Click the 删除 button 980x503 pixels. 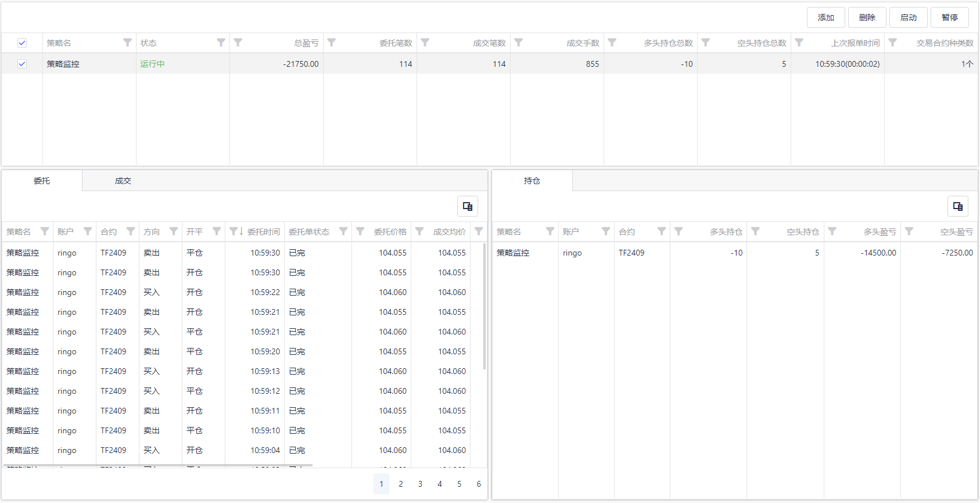(x=867, y=17)
